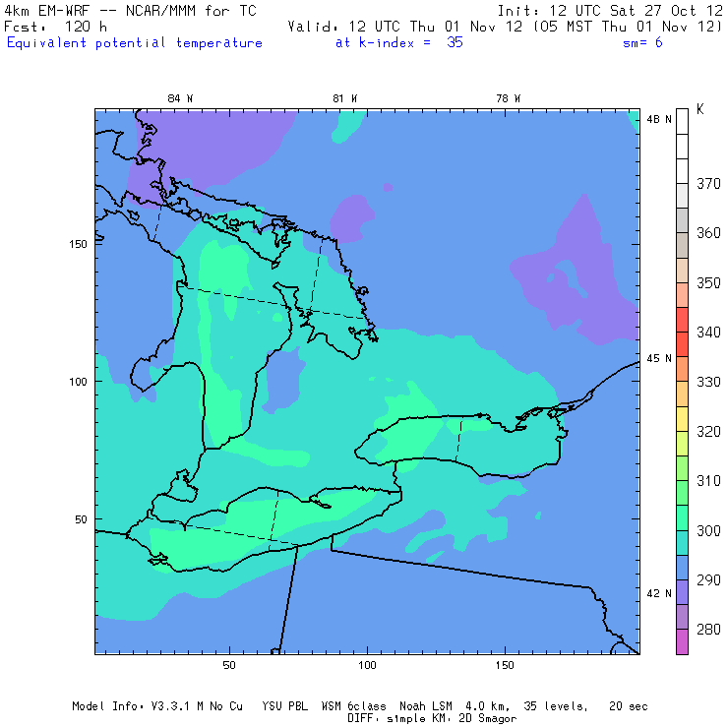Click the 'V3.3.1' version text
Image resolution: width=728 pixels, height=728 pixels.
[170, 706]
